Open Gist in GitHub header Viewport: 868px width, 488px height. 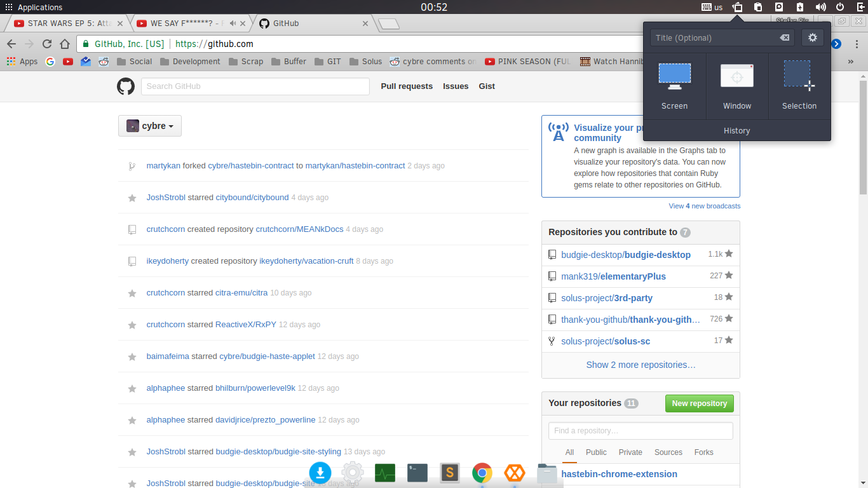487,86
